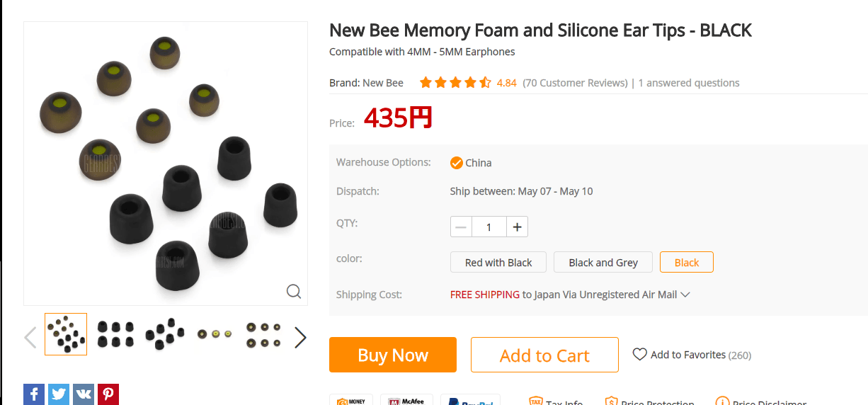
Task: Click the heart Add to Favorites icon
Action: (x=640, y=354)
